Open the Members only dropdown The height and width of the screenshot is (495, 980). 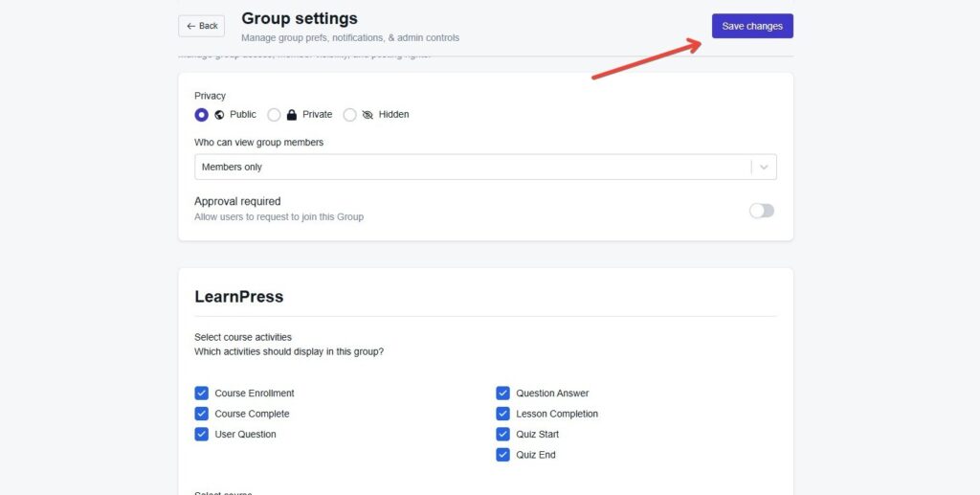[485, 167]
